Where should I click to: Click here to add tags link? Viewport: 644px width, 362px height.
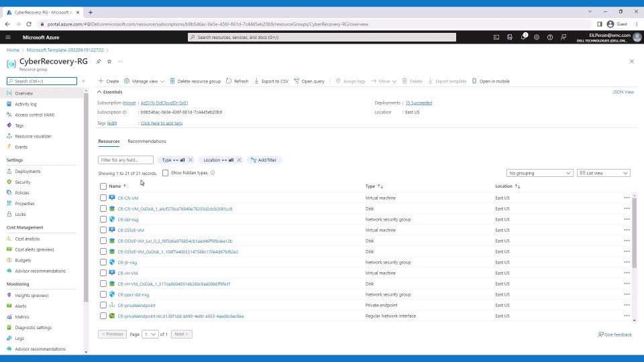pos(162,123)
